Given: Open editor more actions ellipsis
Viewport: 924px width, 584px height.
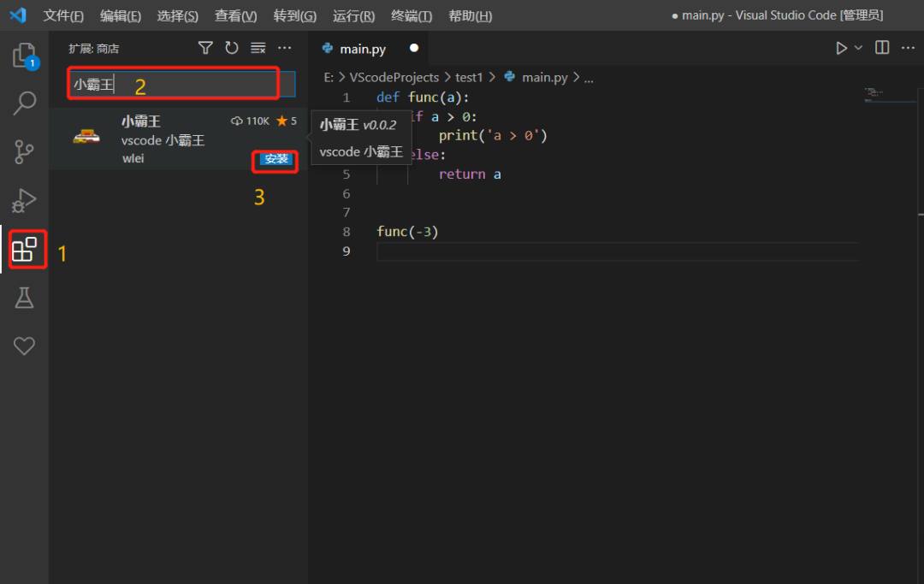Looking at the screenshot, I should (x=908, y=48).
